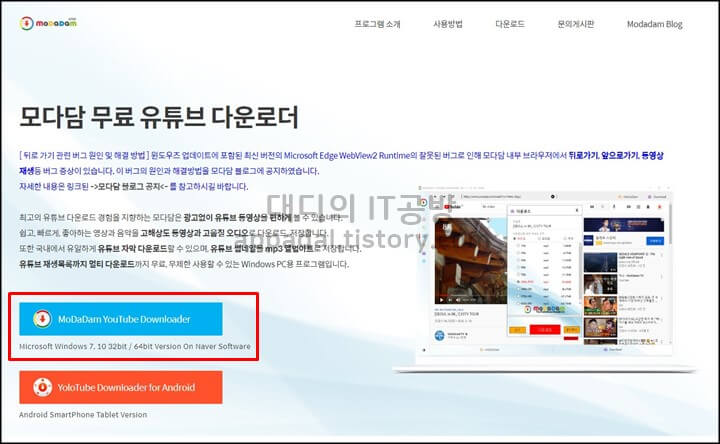The width and height of the screenshot is (720, 444).
Task: Click the laptop screenshot preview image
Action: (x=544, y=278)
